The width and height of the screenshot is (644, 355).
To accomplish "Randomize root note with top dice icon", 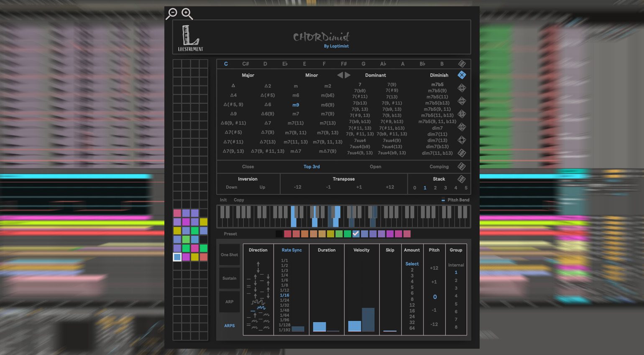I will (462, 64).
